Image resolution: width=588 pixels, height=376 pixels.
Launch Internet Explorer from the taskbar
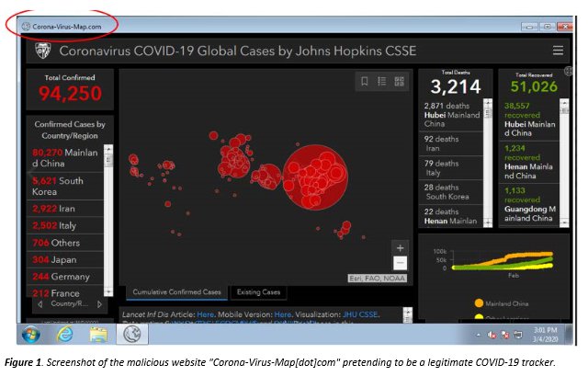(x=64, y=334)
